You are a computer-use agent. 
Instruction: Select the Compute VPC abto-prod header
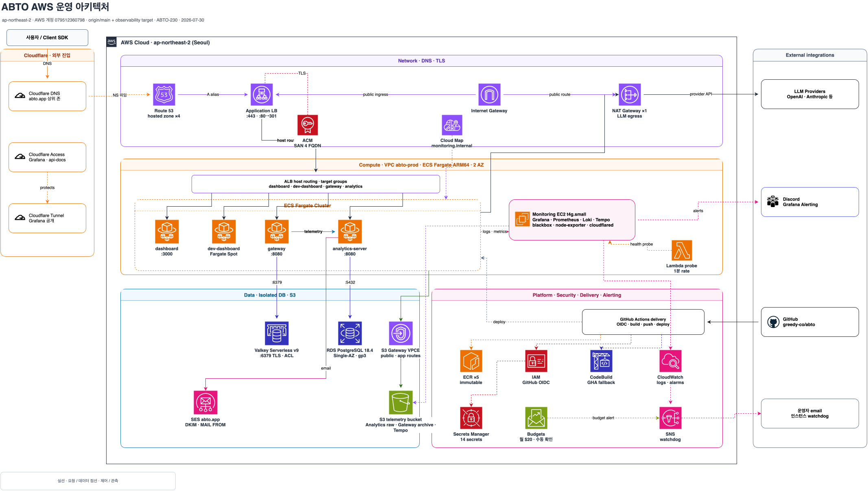(x=421, y=165)
